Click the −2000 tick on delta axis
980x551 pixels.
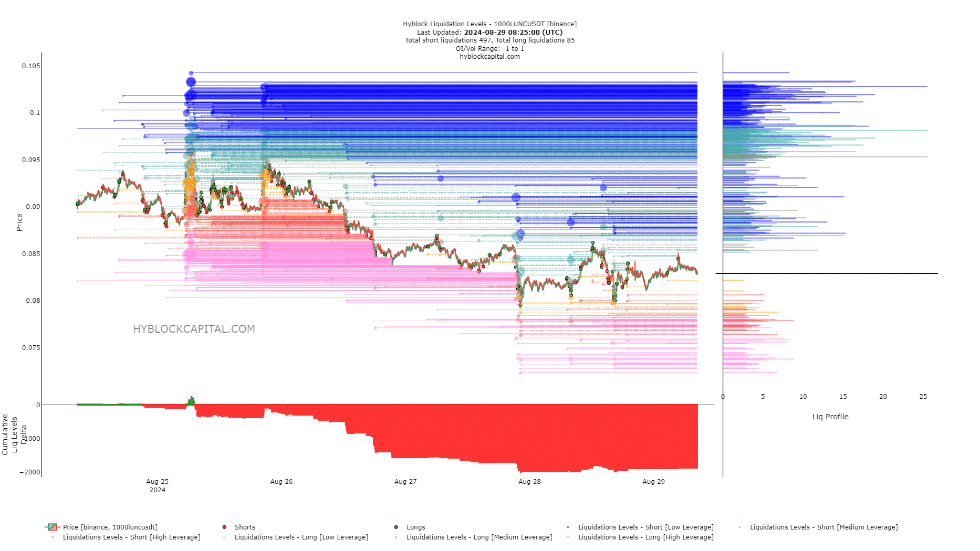(x=30, y=472)
